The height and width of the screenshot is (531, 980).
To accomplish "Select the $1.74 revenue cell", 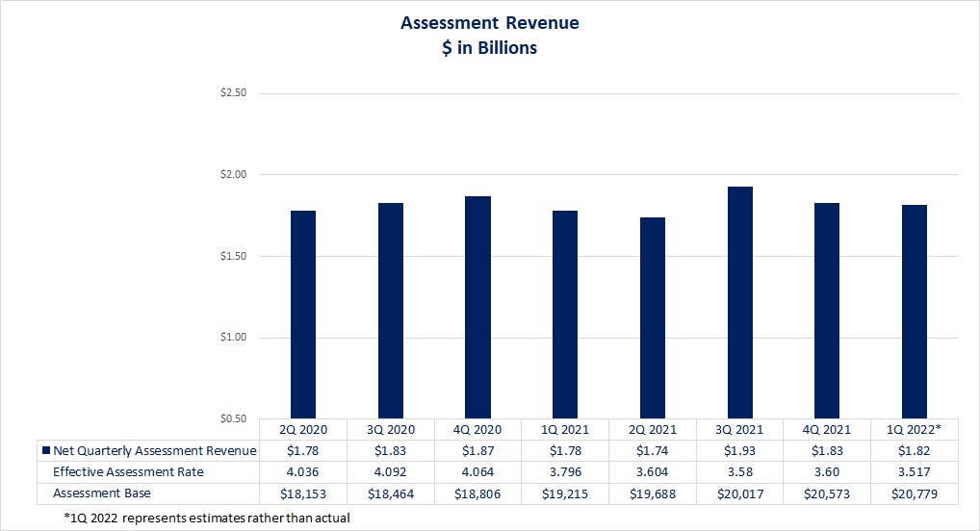I will click(x=652, y=450).
